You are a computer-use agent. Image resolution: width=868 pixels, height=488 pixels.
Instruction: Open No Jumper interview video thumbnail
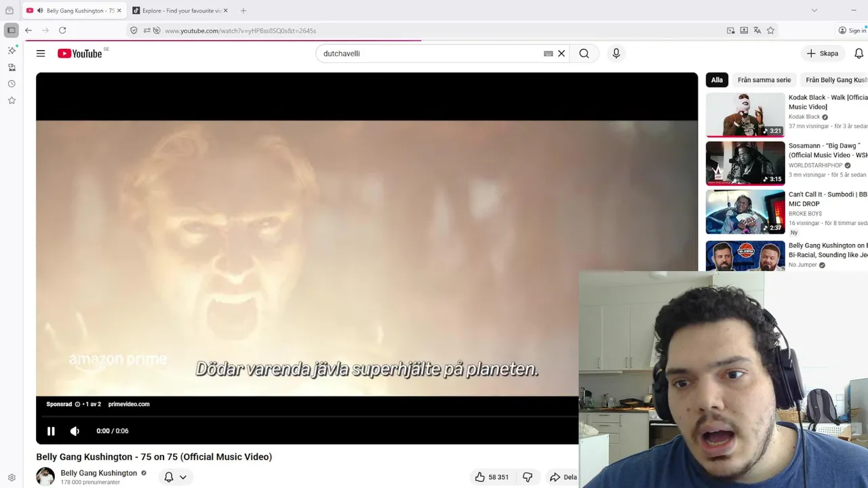[x=745, y=256]
